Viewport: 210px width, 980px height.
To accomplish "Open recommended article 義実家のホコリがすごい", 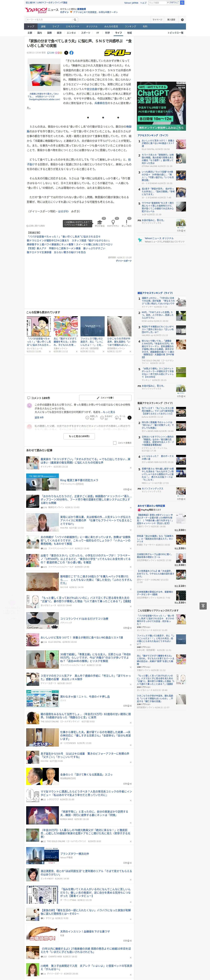I will [x=85, y=461].
